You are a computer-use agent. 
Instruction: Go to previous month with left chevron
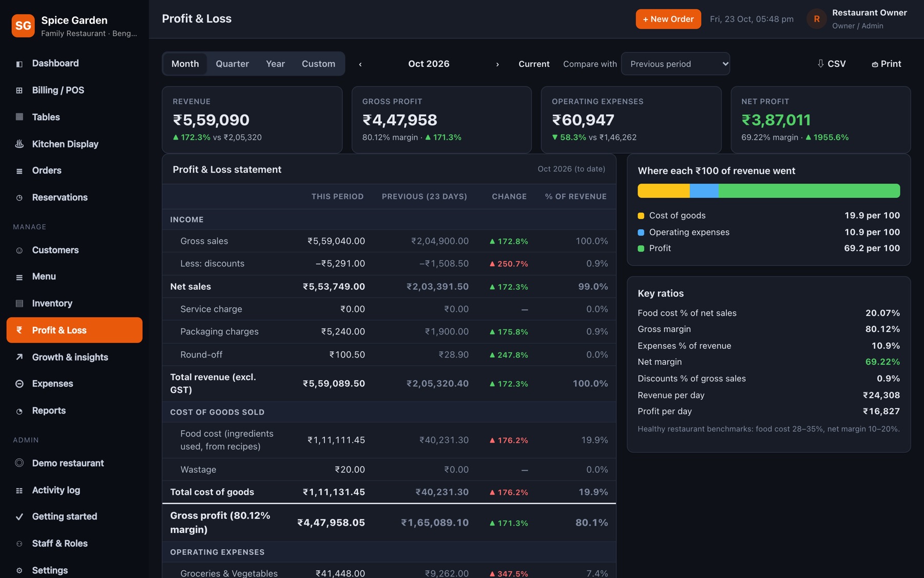[x=360, y=64]
